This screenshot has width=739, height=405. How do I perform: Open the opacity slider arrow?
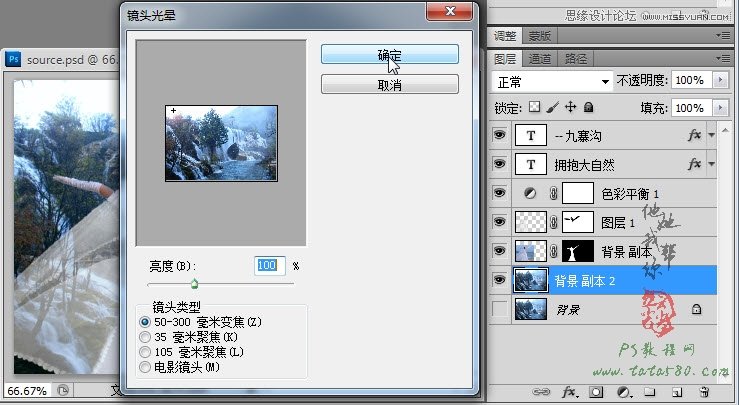click(x=720, y=81)
